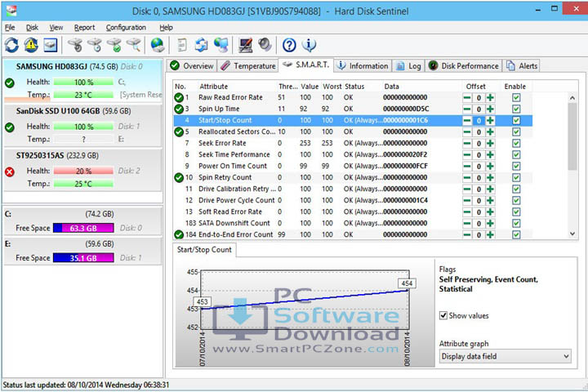Switch to the Temperature tab

pyautogui.click(x=248, y=66)
